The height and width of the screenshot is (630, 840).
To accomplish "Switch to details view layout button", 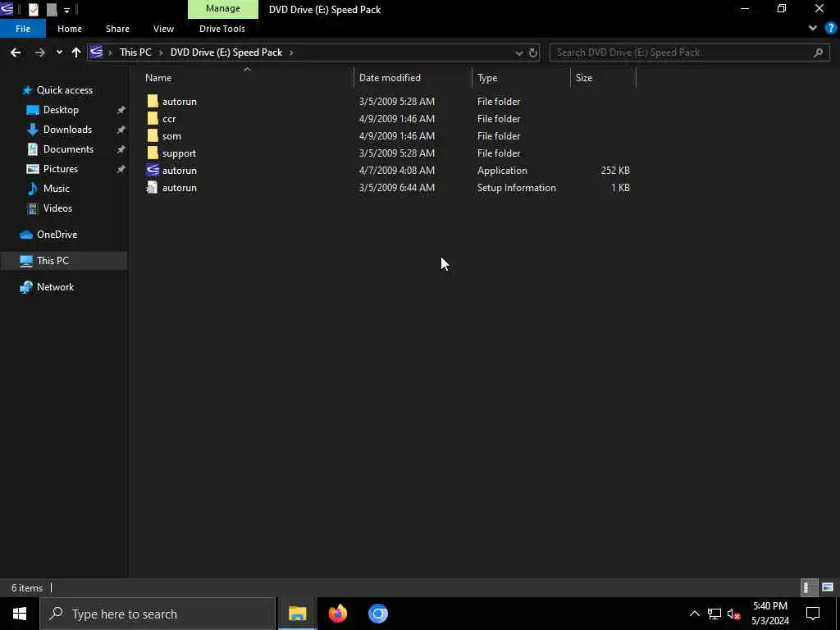I will (808, 587).
